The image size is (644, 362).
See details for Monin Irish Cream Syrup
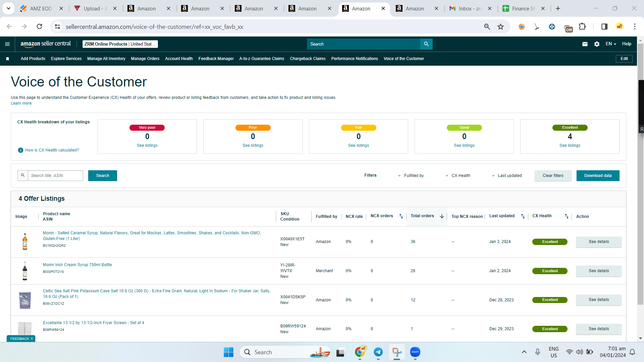[599, 271]
